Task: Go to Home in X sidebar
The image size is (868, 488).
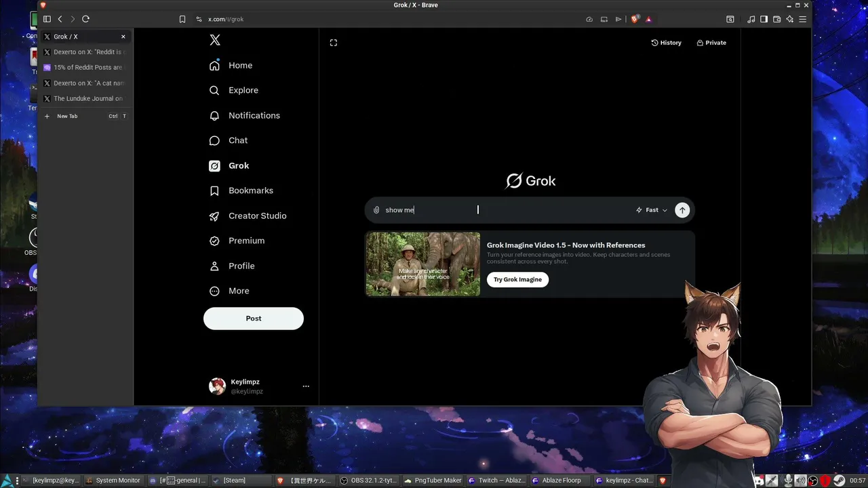Action: pos(231,65)
